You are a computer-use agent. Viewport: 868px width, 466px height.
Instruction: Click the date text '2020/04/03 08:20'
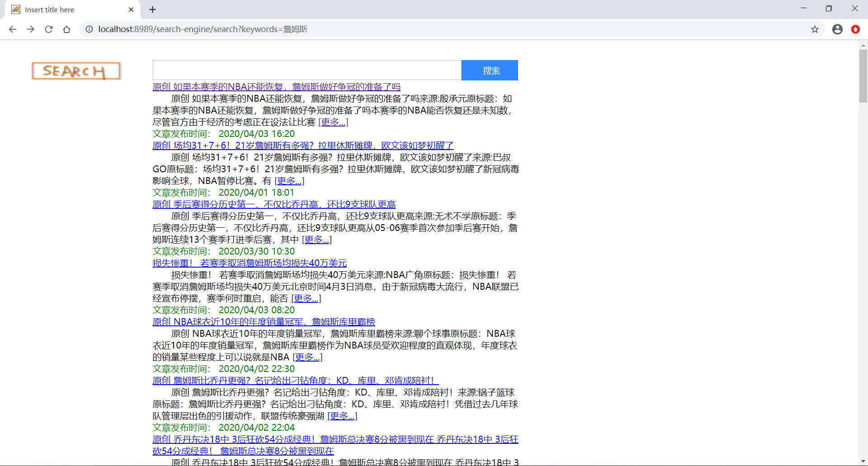pyautogui.click(x=256, y=310)
